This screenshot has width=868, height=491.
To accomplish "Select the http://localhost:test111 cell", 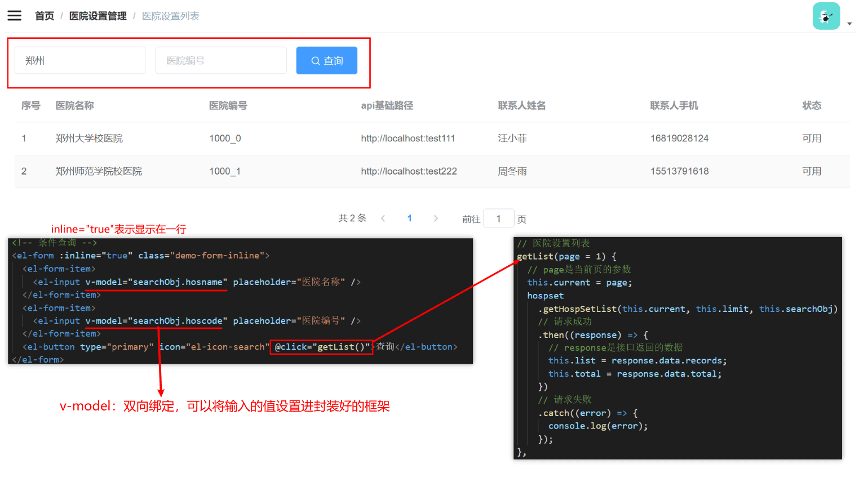I will (408, 139).
